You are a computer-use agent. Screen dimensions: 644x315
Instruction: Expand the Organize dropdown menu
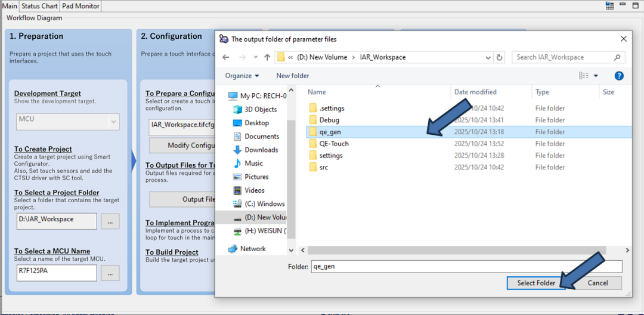pos(242,76)
